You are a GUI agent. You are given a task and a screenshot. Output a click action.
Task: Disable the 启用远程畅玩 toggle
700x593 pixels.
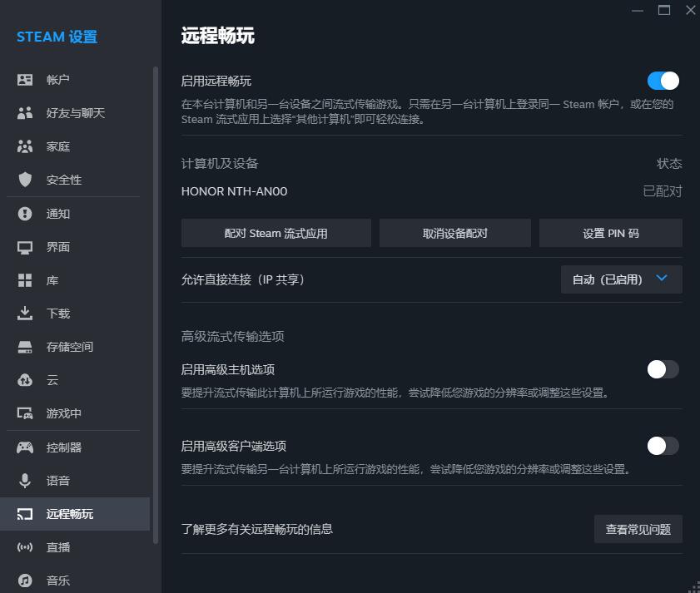pos(663,81)
